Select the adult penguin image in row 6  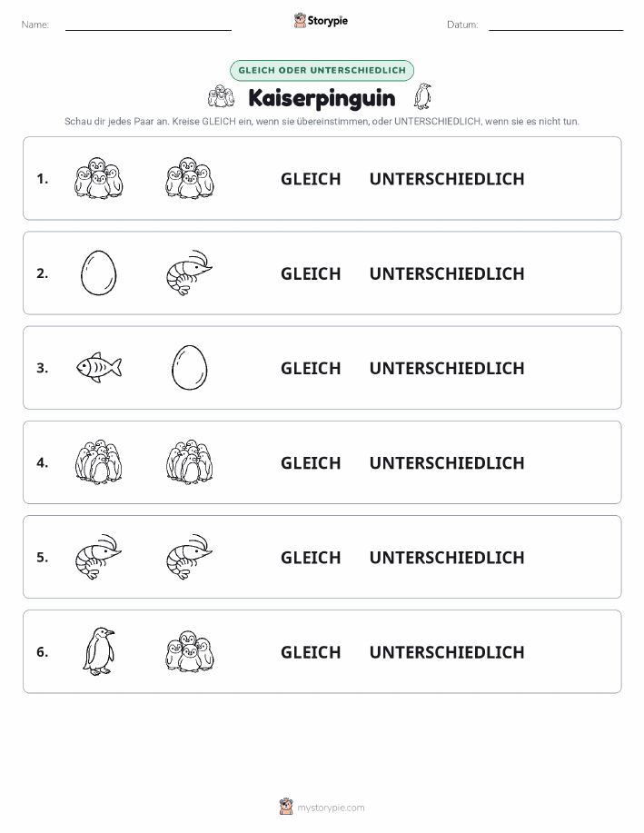tap(99, 651)
